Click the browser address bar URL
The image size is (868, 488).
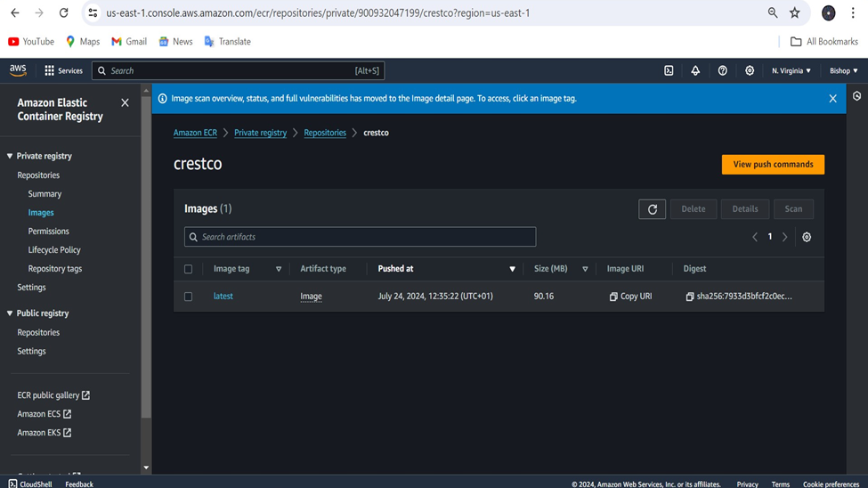tap(318, 12)
